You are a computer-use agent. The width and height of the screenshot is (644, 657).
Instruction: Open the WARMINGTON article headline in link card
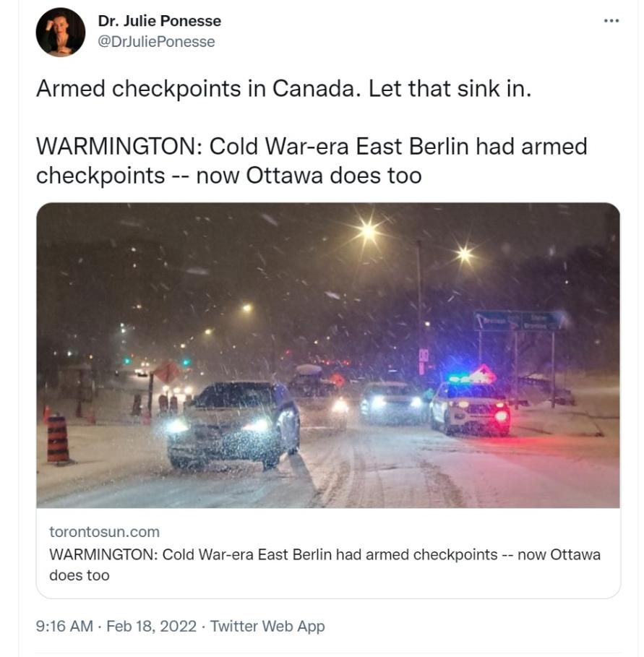point(325,564)
